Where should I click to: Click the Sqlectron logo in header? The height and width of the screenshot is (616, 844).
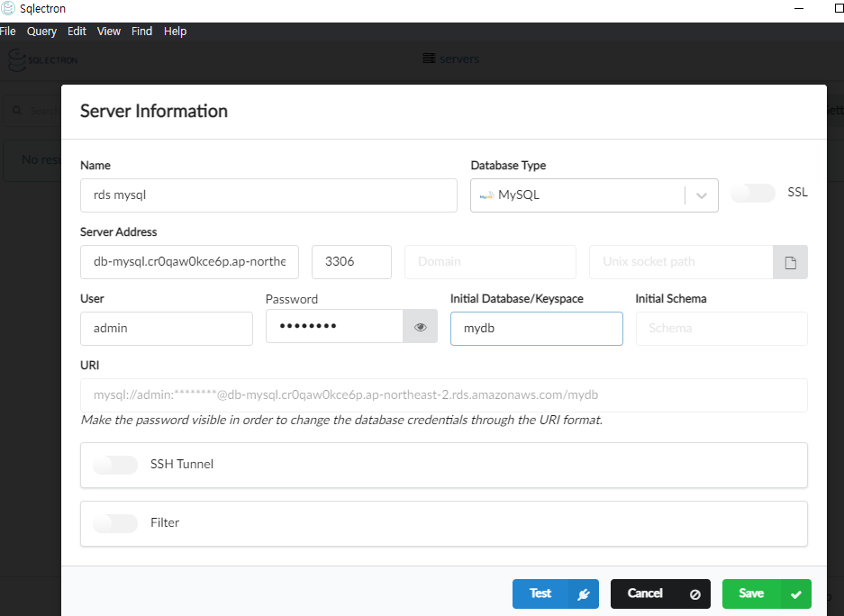pos(43,59)
